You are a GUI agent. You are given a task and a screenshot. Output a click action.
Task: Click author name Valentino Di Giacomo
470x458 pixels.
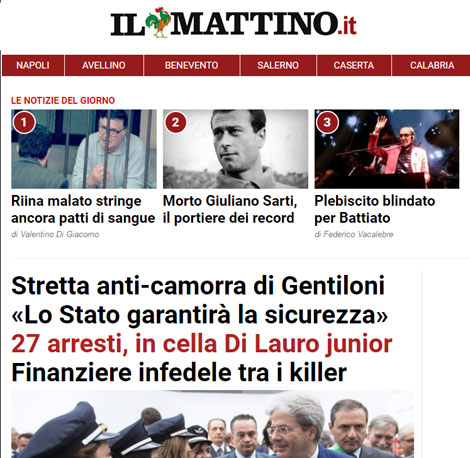pos(60,234)
